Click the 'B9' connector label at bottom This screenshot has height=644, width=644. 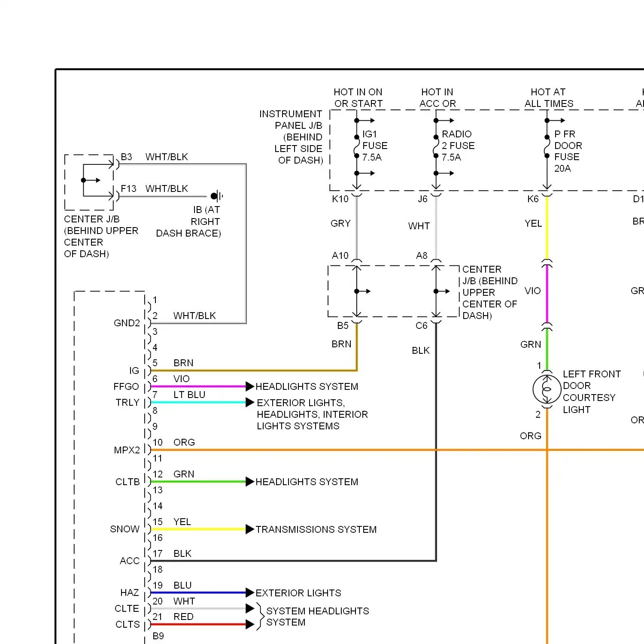158,636
